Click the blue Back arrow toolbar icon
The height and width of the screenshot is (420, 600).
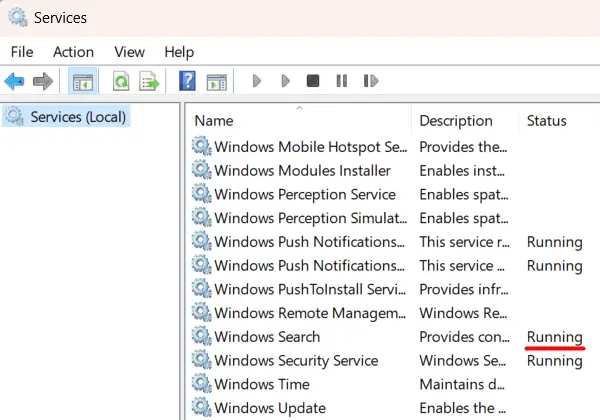(x=15, y=81)
